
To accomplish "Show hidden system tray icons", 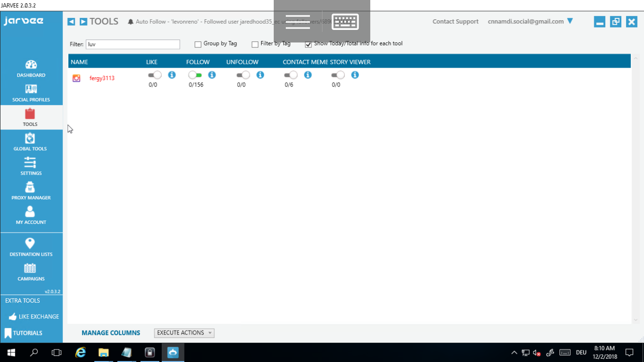I will 514,353.
